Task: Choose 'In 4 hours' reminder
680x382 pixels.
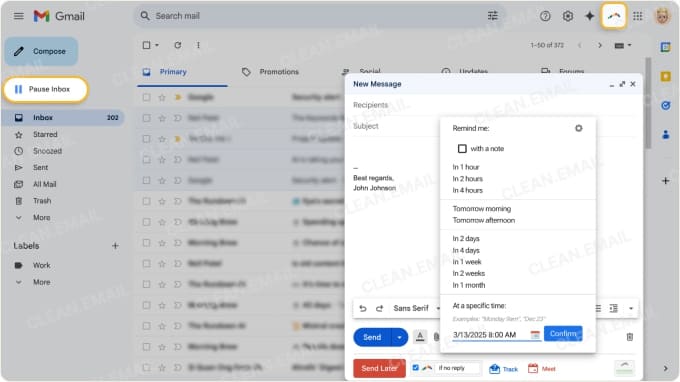Action: click(468, 190)
